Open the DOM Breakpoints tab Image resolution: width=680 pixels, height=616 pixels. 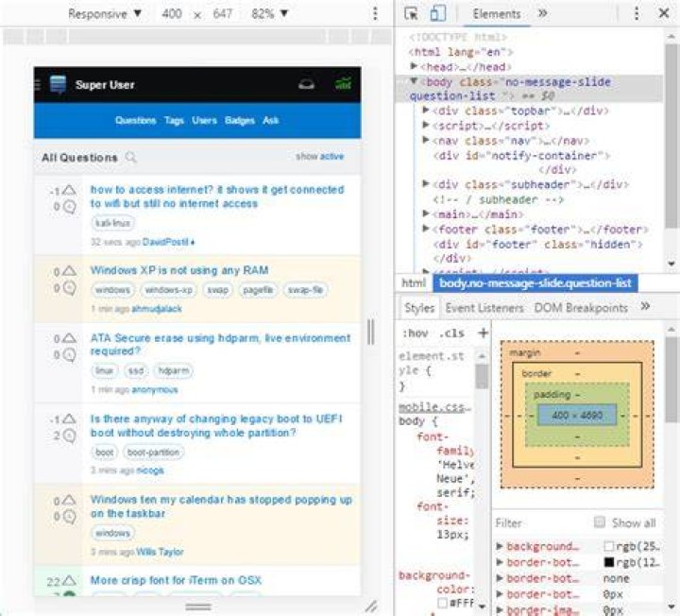click(581, 308)
